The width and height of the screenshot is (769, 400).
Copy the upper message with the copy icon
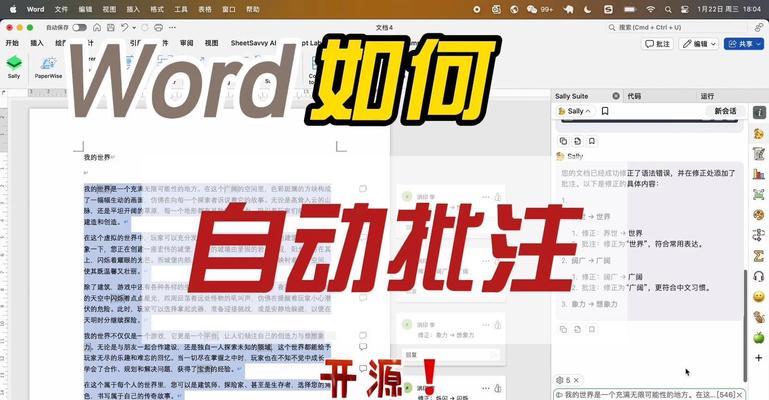[564, 141]
